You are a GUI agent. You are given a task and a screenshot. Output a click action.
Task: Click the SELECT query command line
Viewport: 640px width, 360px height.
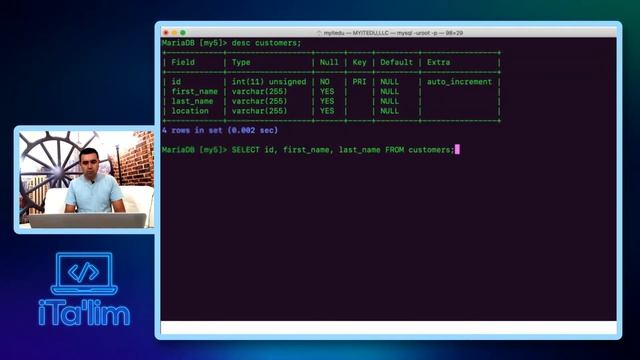308,150
